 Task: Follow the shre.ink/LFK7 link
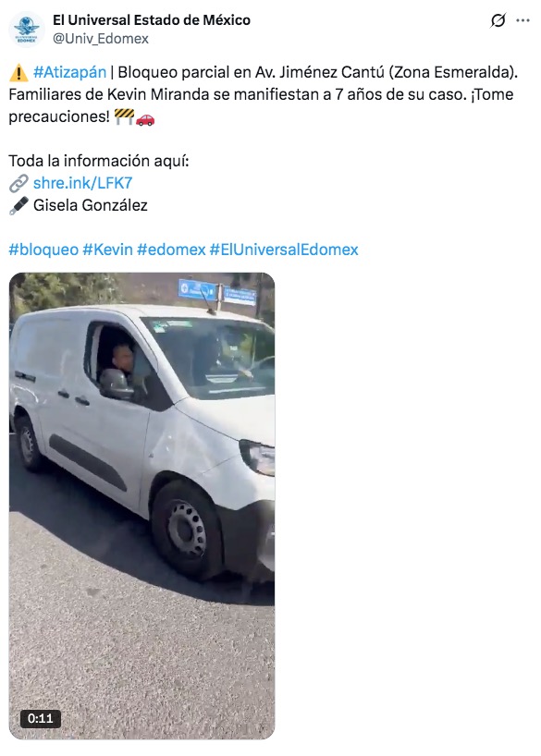[82, 183]
